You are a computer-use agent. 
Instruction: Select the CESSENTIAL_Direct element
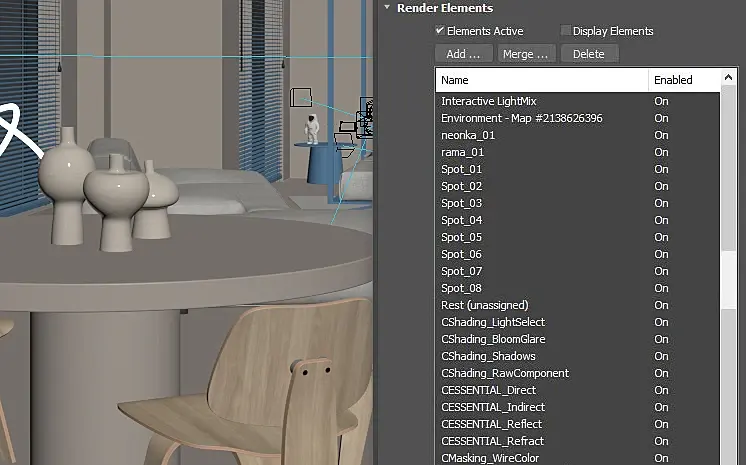click(x=578, y=390)
